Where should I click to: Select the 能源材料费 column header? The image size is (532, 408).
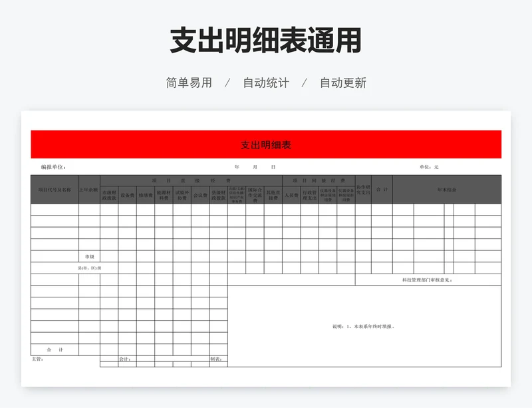click(x=164, y=195)
